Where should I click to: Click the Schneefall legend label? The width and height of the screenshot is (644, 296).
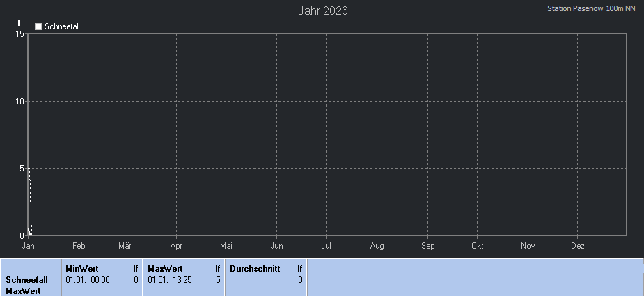point(63,26)
